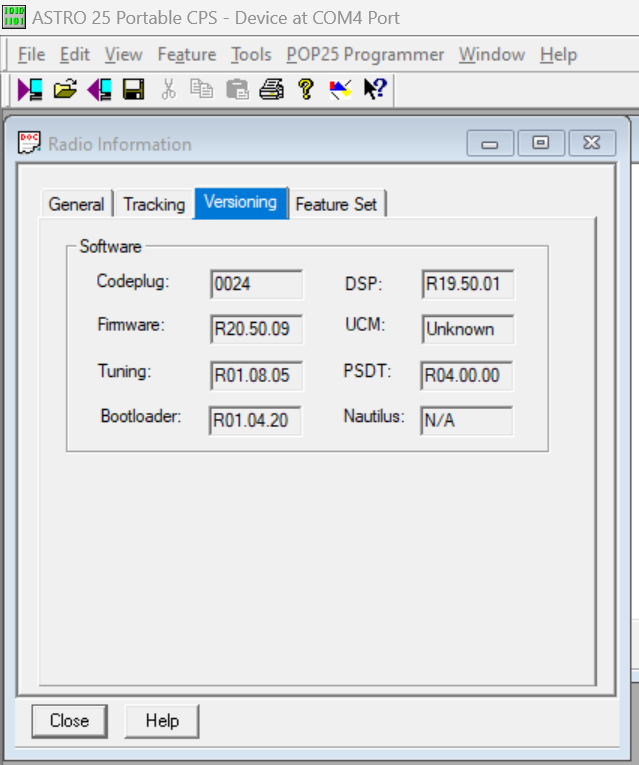Click the PSDT field R04.00.00
The image size is (639, 765).
point(466,376)
